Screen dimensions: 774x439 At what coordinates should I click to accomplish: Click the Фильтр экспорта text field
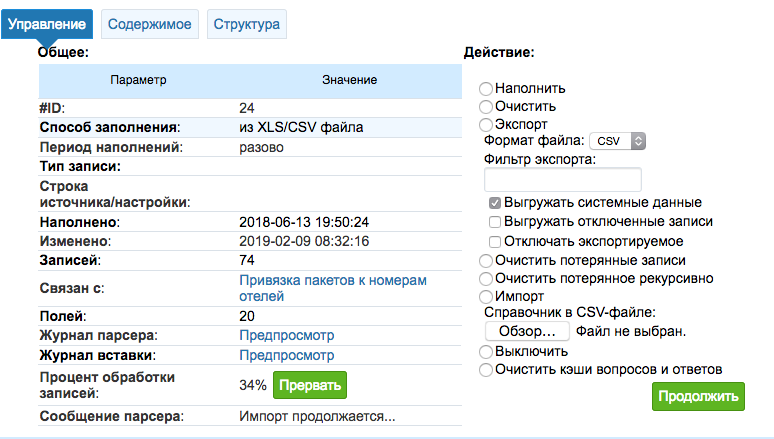coord(563,179)
